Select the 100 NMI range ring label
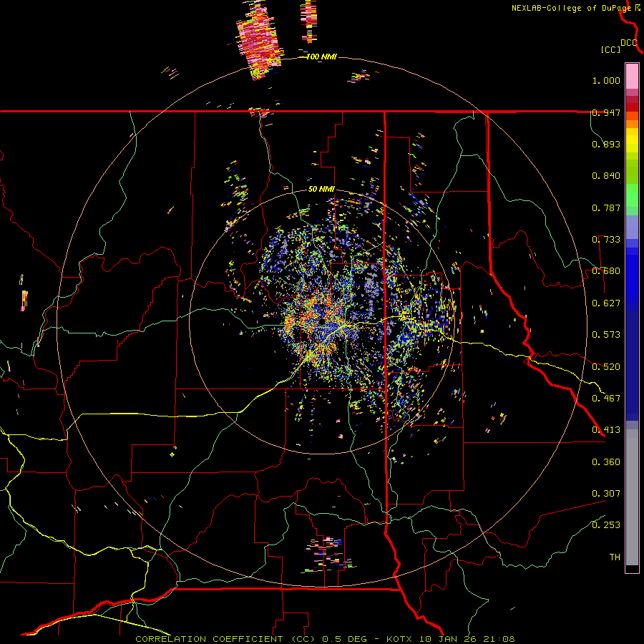Viewport: 644px width, 644px height. pos(321,57)
